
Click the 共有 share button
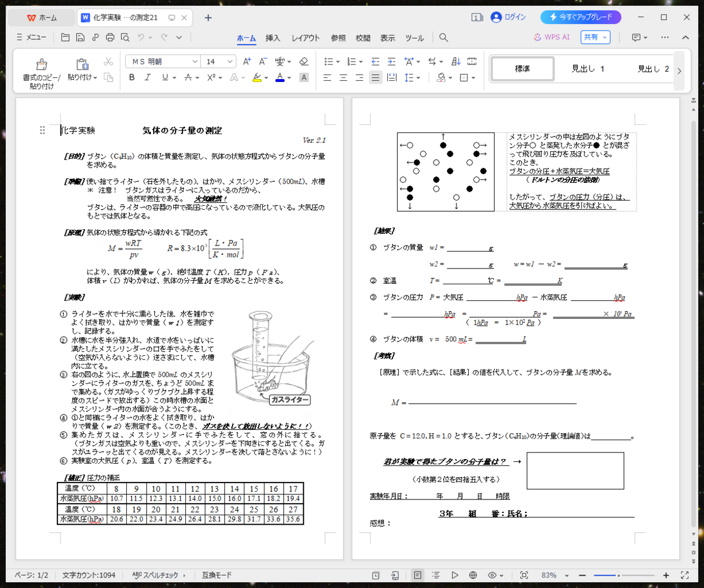pyautogui.click(x=595, y=37)
